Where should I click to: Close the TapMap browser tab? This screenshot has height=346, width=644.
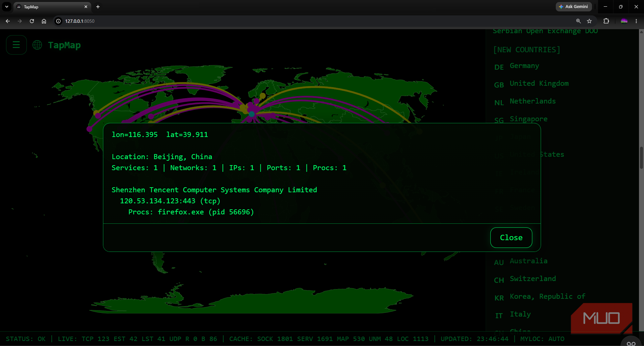point(86,7)
